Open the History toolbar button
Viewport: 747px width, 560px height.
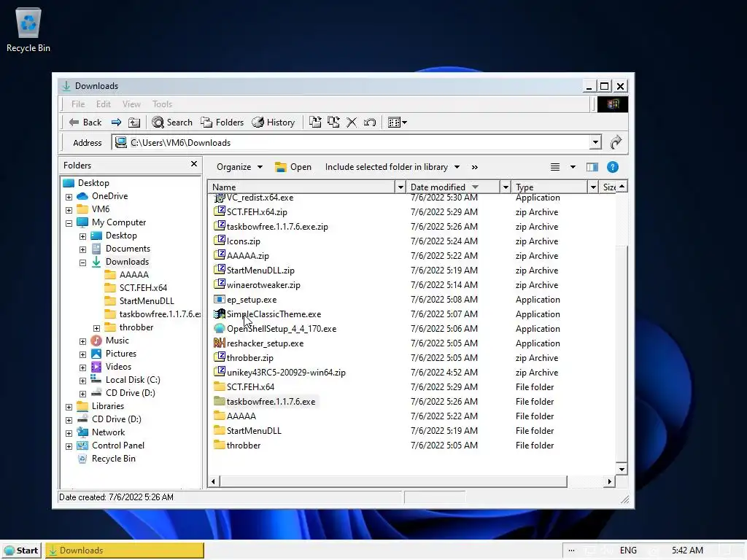tap(274, 122)
